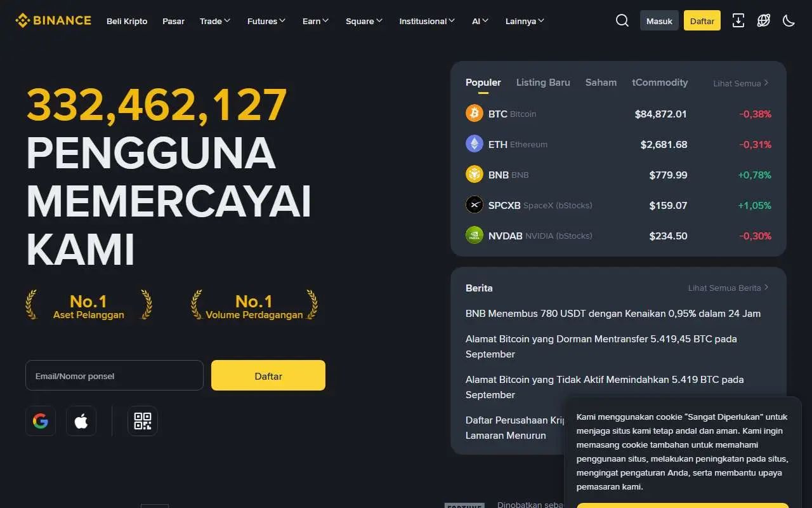Open the AI dropdown menu
Viewport: 812px width, 508px height.
[480, 21]
